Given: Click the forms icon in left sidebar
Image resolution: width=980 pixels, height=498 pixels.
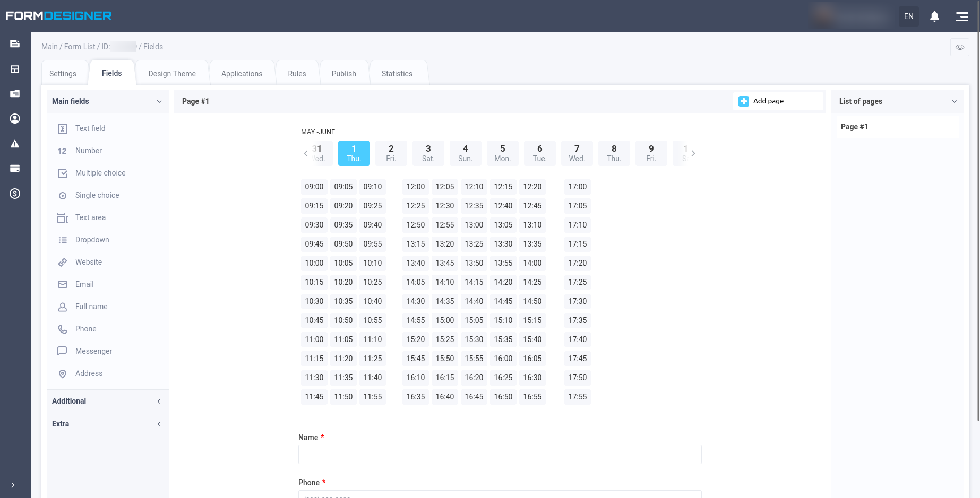Looking at the screenshot, I should click(15, 44).
